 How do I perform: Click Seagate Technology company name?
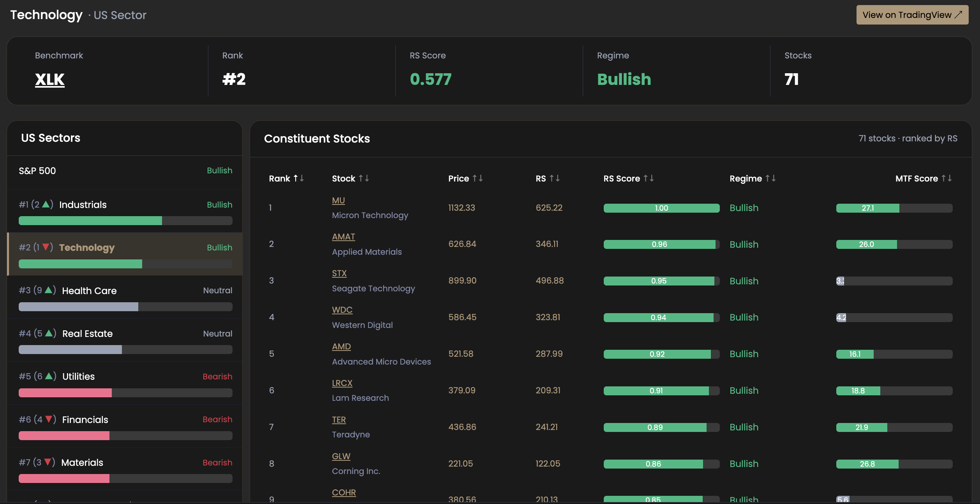pyautogui.click(x=373, y=288)
